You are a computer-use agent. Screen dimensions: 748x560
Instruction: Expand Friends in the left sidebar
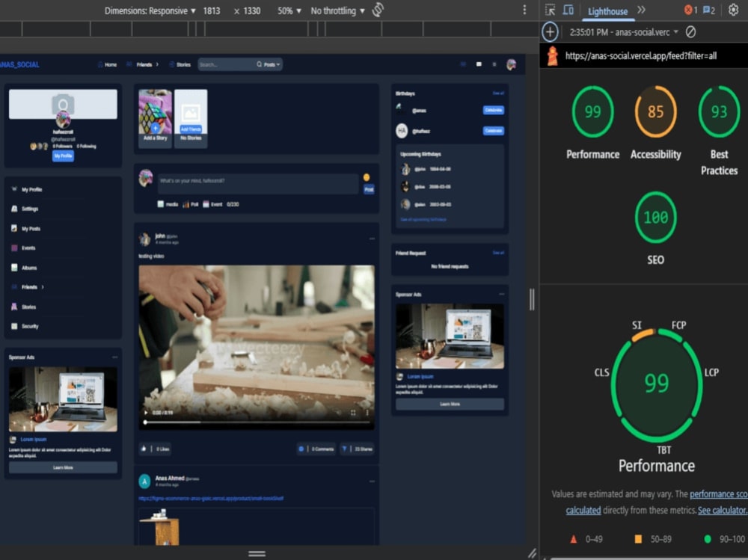(43, 286)
